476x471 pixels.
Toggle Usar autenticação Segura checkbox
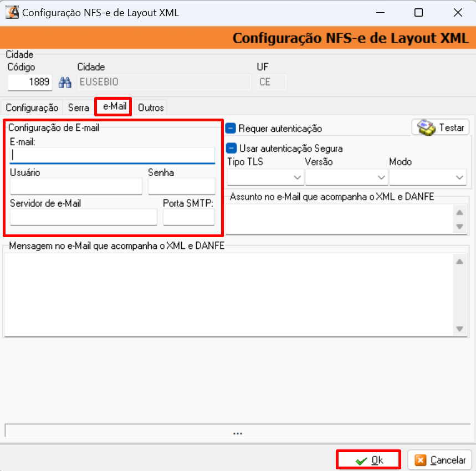click(231, 148)
